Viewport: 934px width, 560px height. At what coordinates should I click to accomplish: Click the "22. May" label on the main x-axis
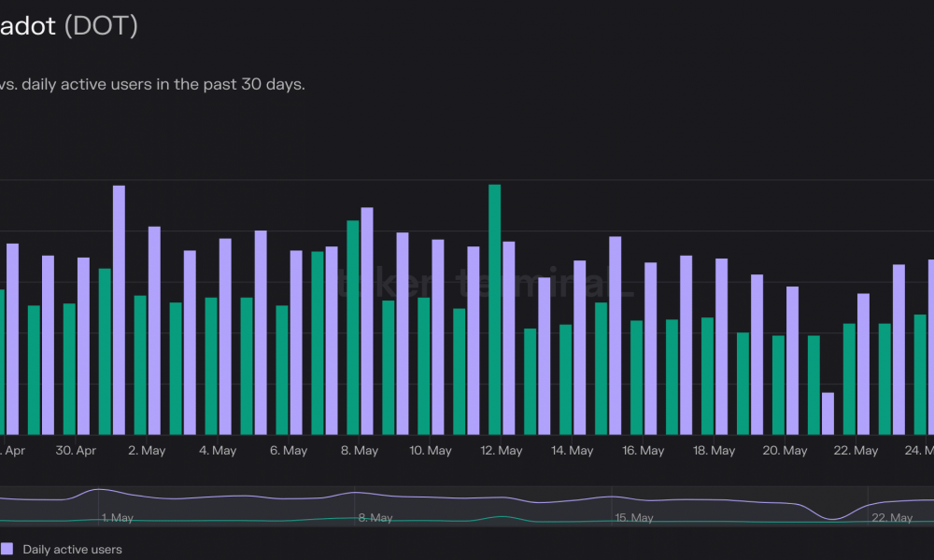point(856,451)
